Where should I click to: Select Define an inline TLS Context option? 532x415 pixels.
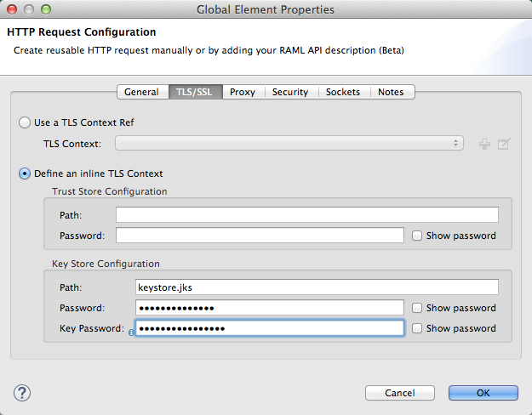click(25, 173)
